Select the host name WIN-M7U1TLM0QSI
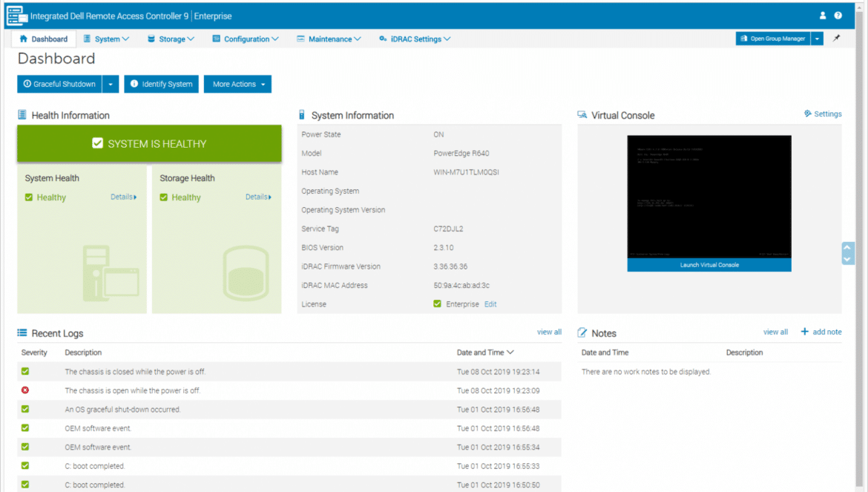868x492 pixels. click(x=466, y=172)
